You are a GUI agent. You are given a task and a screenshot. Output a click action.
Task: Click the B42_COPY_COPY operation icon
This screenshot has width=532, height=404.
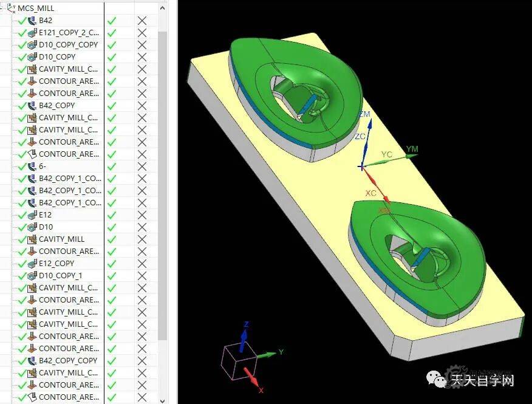tap(32, 361)
